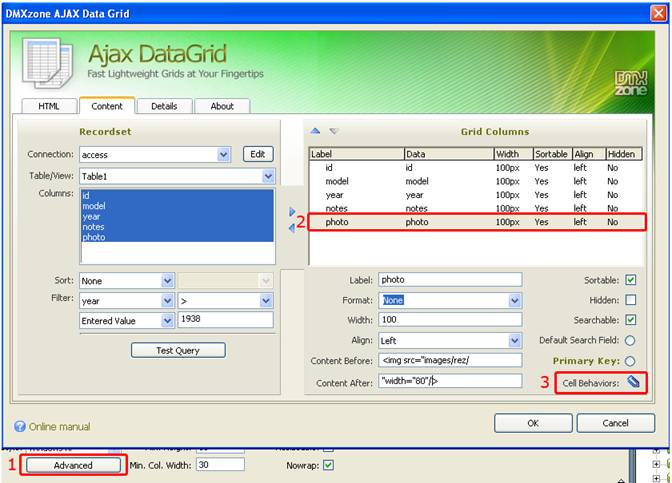Screen dimensions: 672x483
Task: Click the filter value field containing 1938
Action: tap(225, 319)
